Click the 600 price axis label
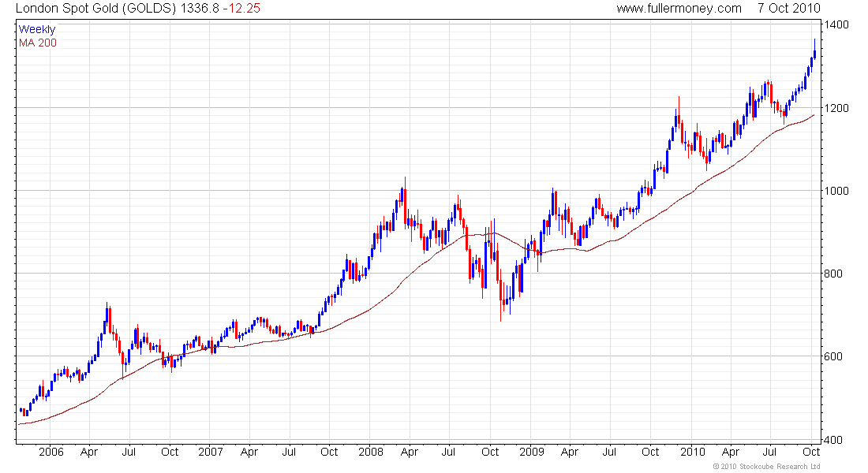Screen dimensions: 868x473 (833, 357)
